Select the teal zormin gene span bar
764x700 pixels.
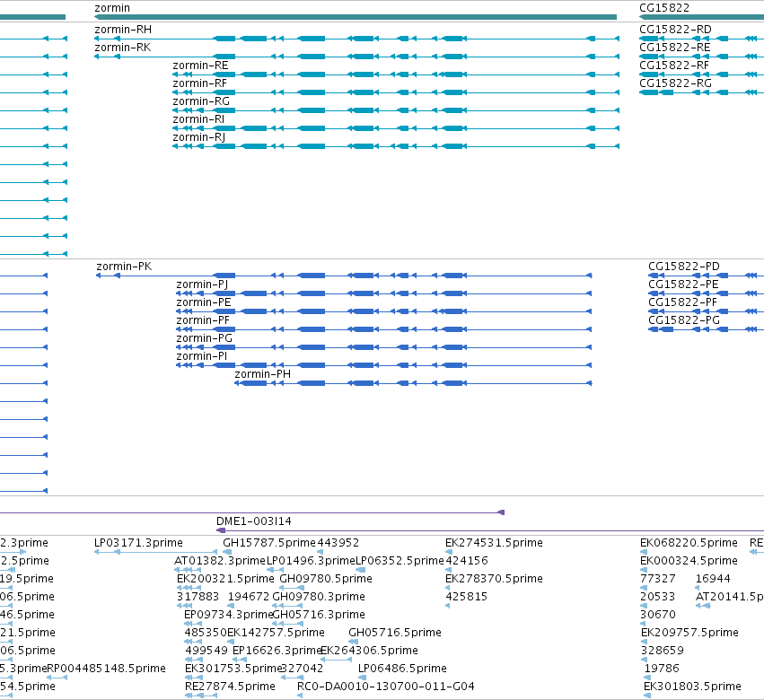[x=356, y=17]
